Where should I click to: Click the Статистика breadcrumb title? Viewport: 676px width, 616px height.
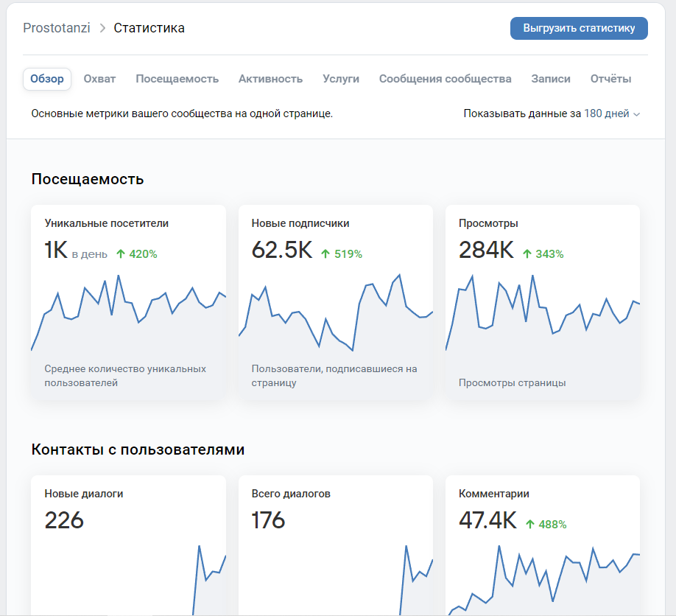(149, 28)
